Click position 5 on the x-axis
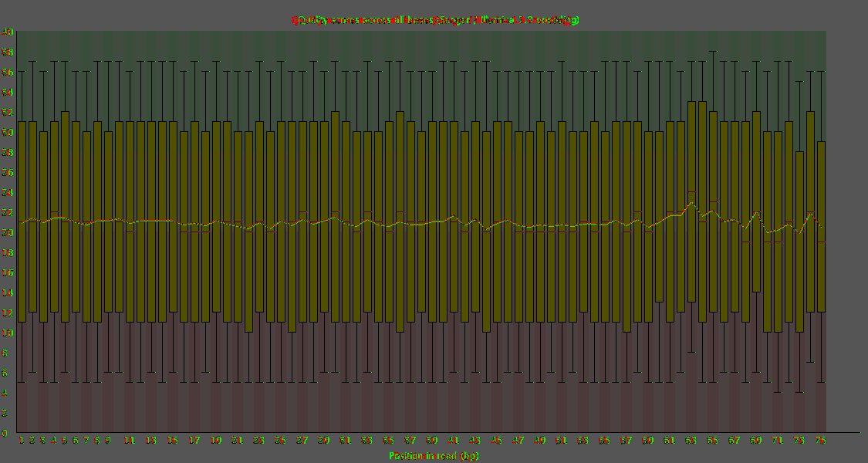This screenshot has width=868, height=463. 65,441
